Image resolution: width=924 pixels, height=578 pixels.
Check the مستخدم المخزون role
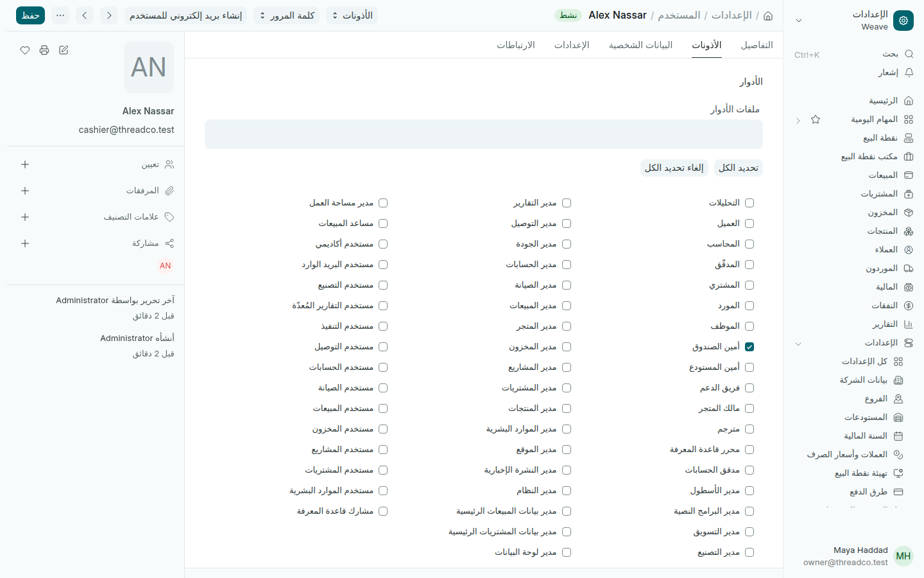tap(383, 429)
